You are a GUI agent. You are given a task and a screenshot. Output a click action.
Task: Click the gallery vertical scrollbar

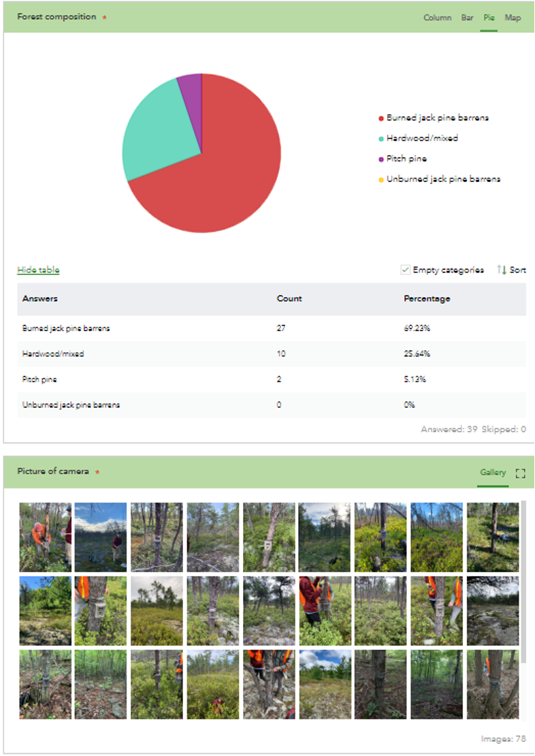coord(523,582)
